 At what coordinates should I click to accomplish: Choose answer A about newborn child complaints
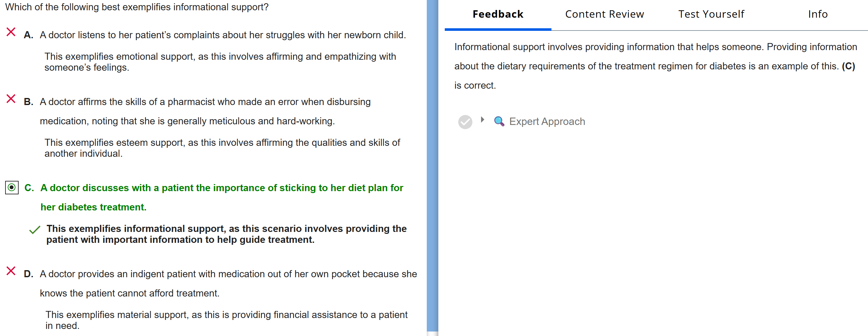pyautogui.click(x=222, y=35)
